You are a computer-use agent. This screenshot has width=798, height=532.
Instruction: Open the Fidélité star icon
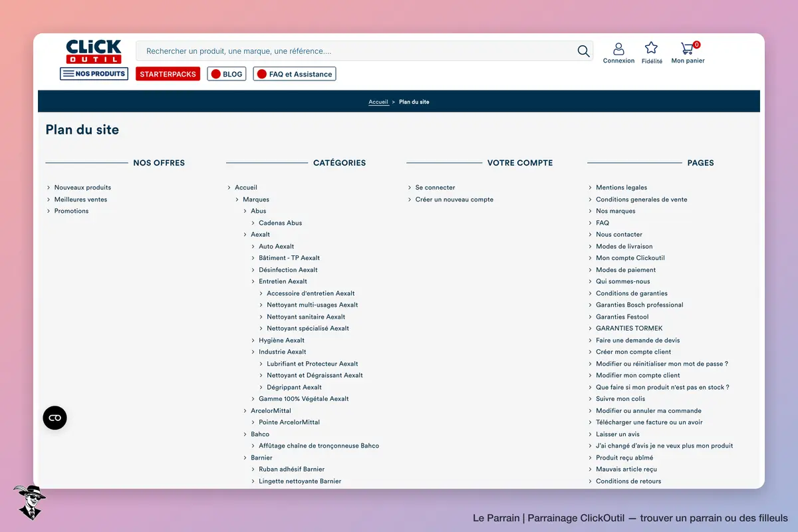coord(652,53)
